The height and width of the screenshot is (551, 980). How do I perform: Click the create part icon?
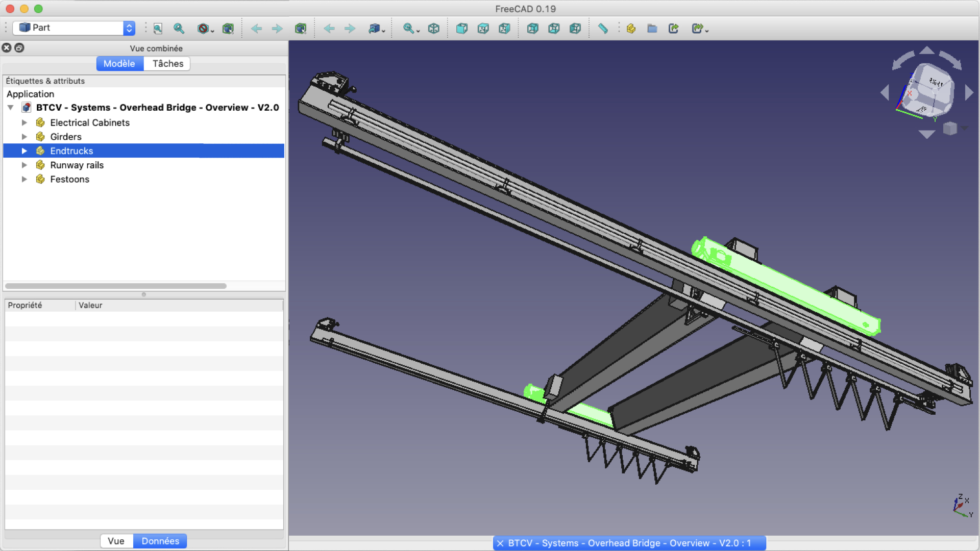pos(631,29)
